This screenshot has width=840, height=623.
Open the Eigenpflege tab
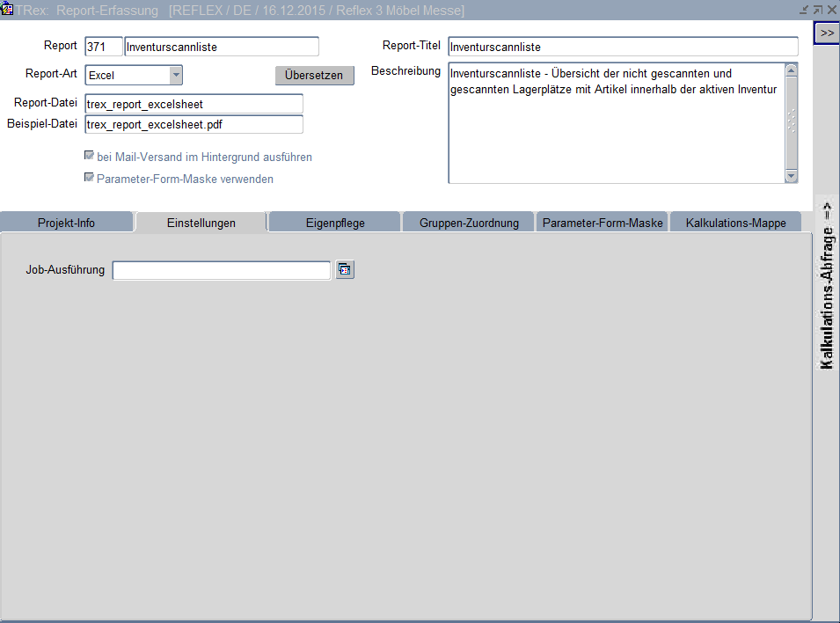(x=335, y=223)
